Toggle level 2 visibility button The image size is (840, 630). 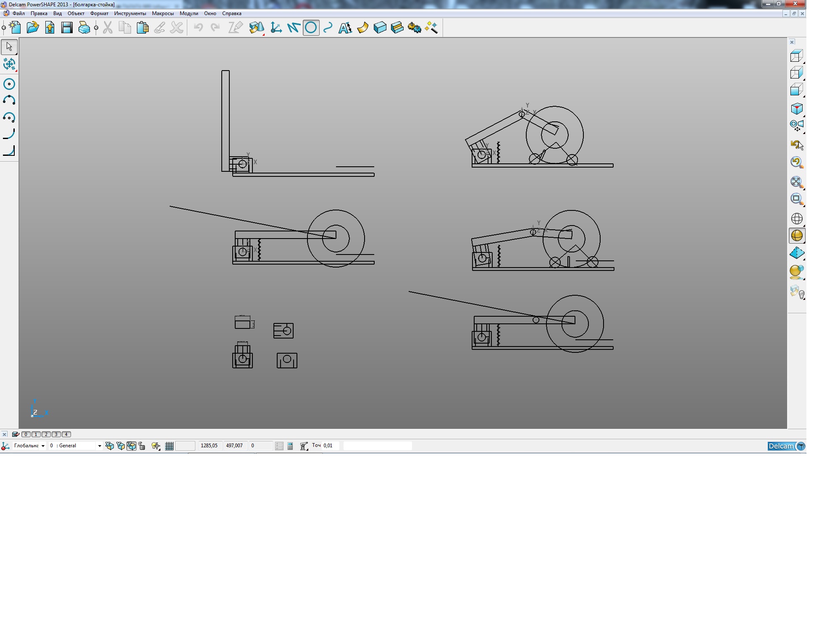point(46,434)
